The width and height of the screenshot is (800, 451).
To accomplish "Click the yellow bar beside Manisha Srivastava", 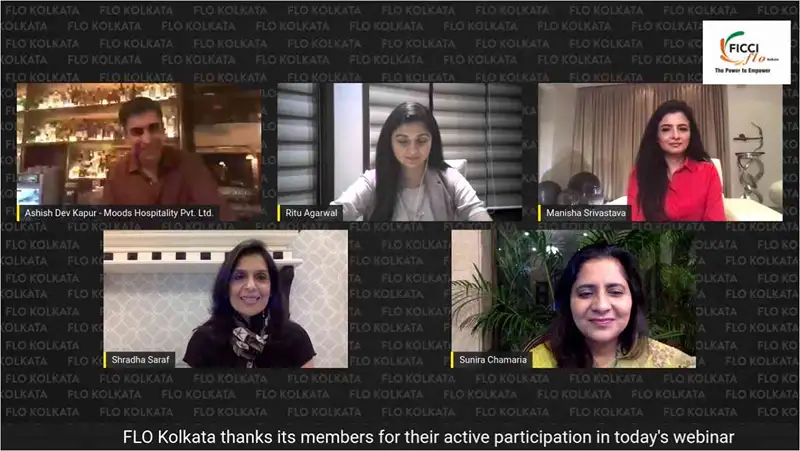I will pyautogui.click(x=540, y=213).
